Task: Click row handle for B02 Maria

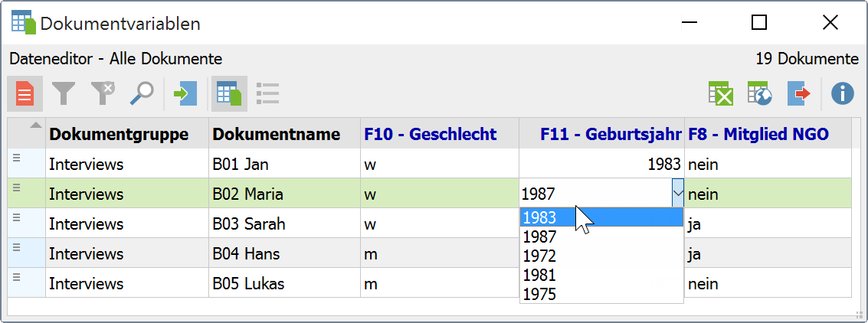Action: 17,188
